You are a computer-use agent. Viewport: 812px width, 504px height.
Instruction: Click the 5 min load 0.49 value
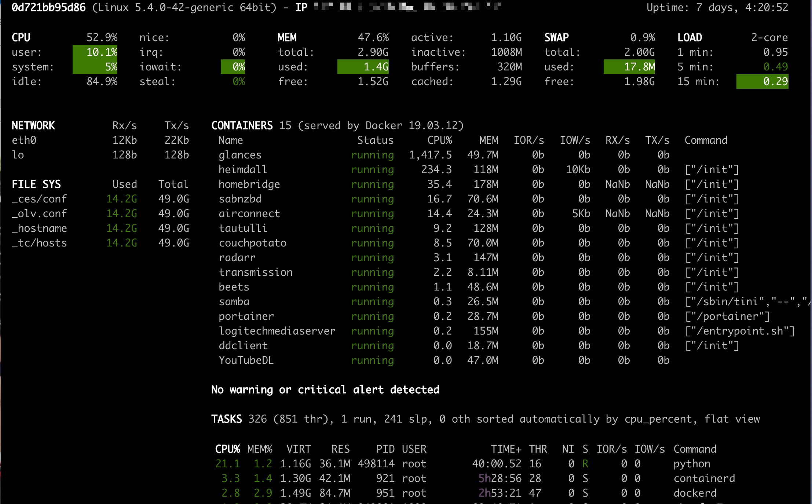(775, 67)
